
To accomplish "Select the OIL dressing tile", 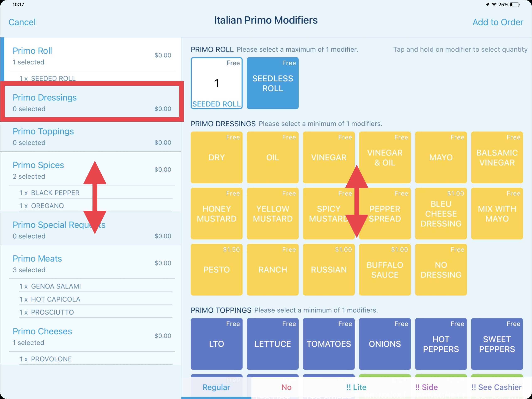I will [x=272, y=157].
